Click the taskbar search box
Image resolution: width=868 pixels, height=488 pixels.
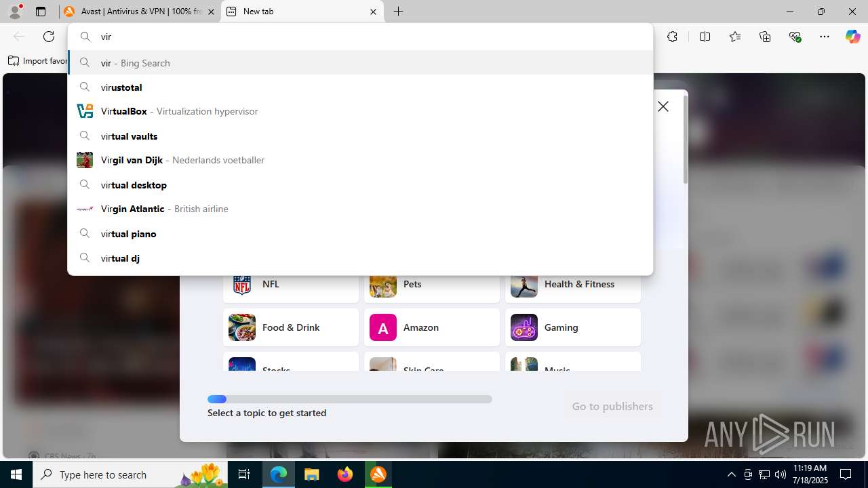(x=130, y=474)
